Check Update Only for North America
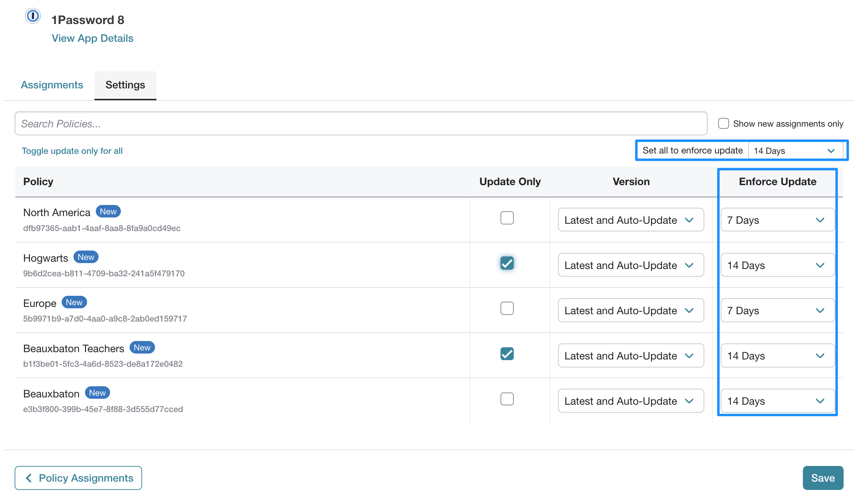Viewport: 868px width, 499px height. pos(507,218)
